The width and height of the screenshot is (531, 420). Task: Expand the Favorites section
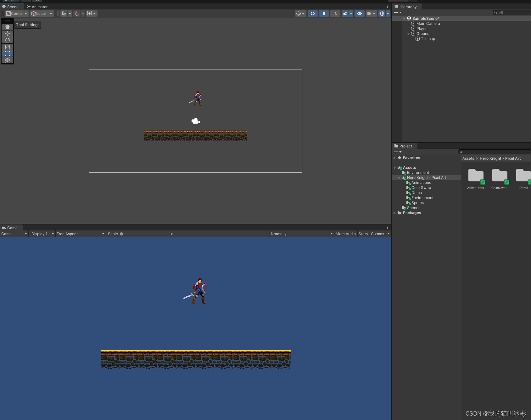click(x=394, y=158)
